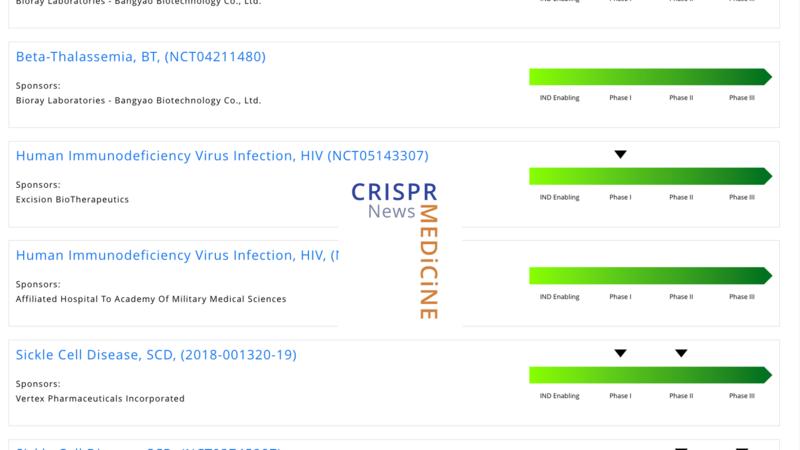Open the Sickle Cell Disease (2018-001320-19) link

tap(156, 355)
